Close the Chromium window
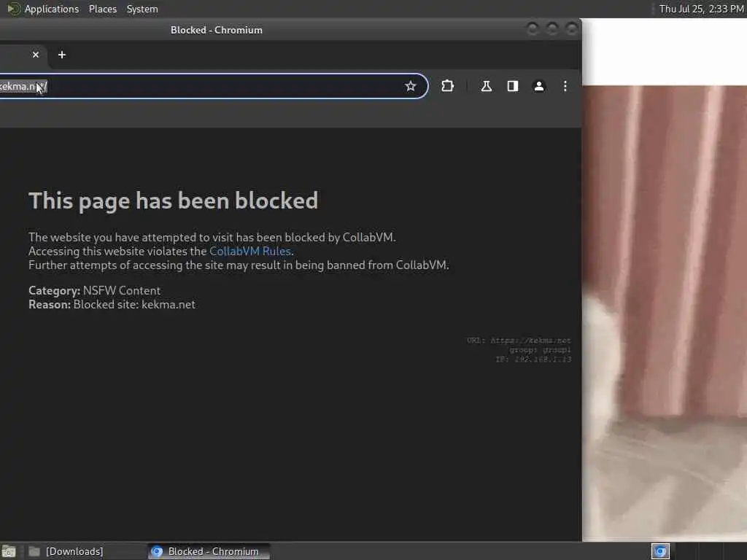The height and width of the screenshot is (560, 747). 571,29
